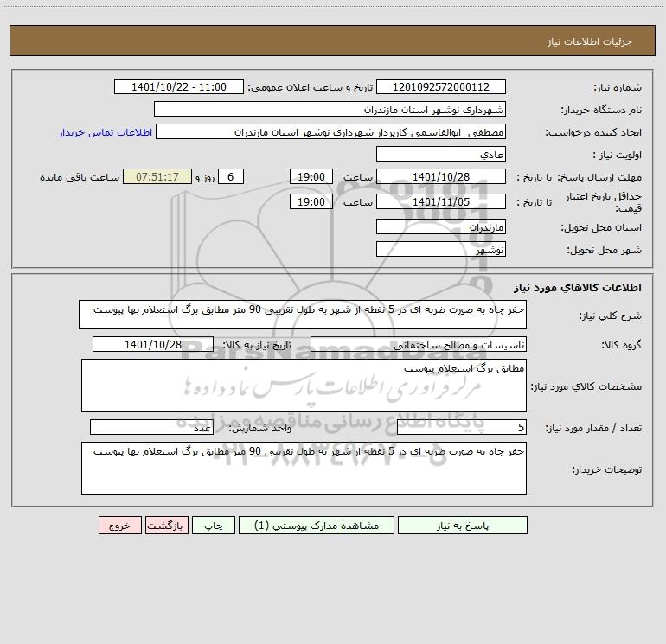This screenshot has width=666, height=644.
Task: Click the remaining days field '6'
Action: pos(231,176)
